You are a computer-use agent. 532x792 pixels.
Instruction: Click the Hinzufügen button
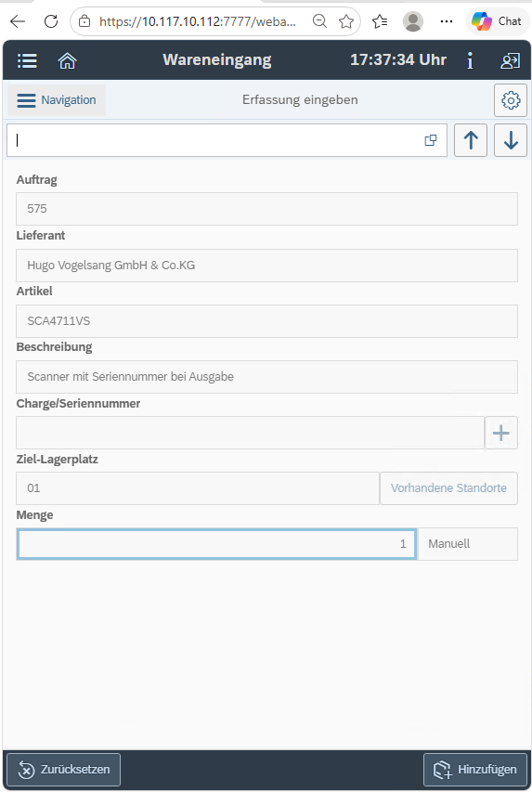click(475, 770)
